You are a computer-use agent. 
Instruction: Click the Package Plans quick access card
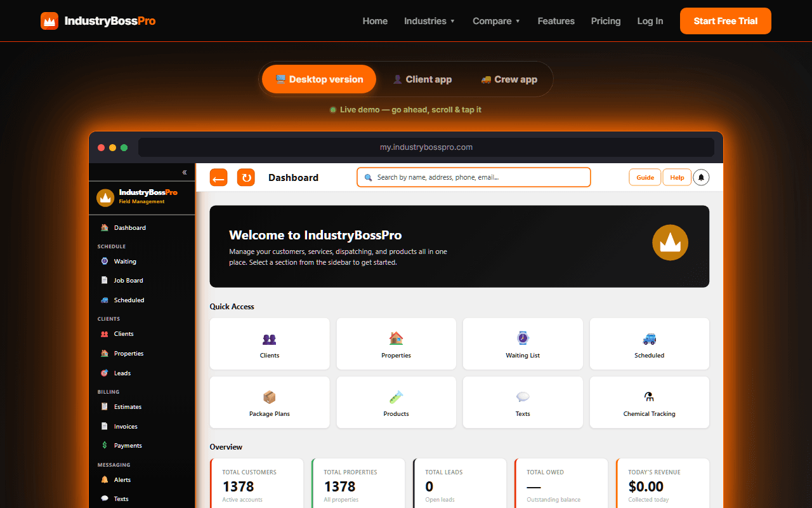(x=270, y=402)
